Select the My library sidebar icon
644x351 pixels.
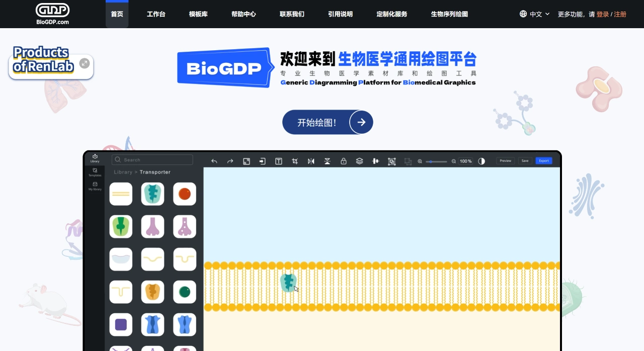[x=95, y=187]
